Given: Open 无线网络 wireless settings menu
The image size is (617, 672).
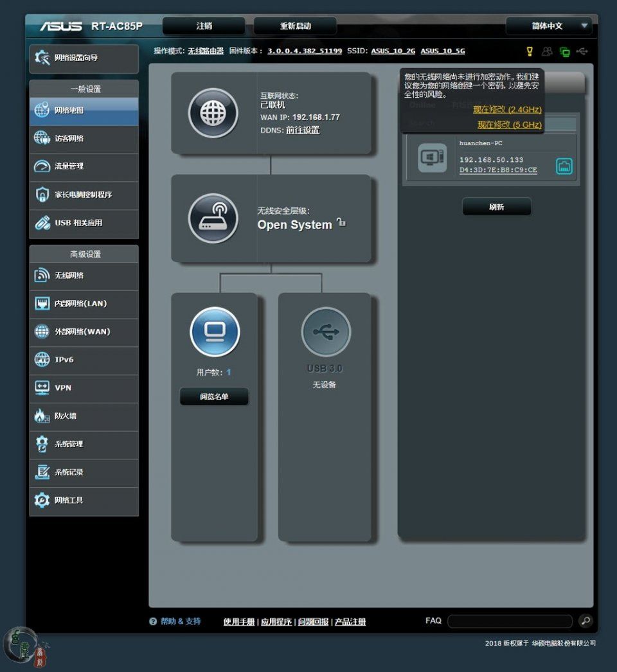Looking at the screenshot, I should click(84, 276).
